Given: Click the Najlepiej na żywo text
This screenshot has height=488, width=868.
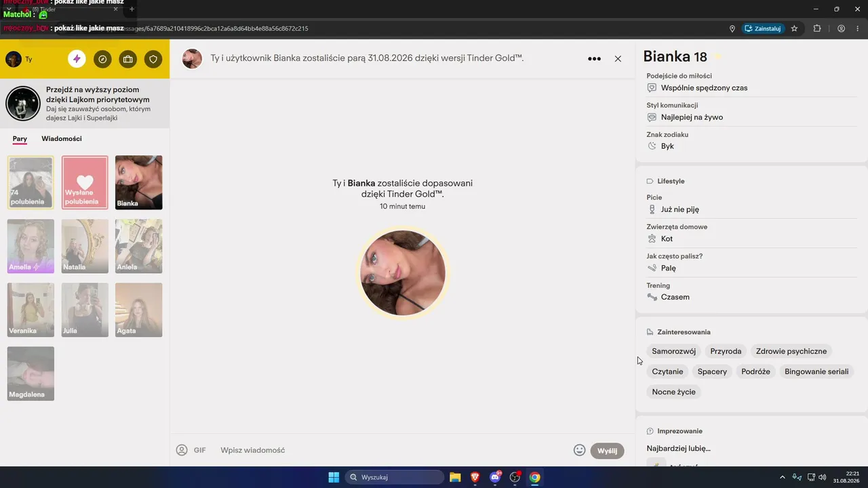Looking at the screenshot, I should (692, 117).
